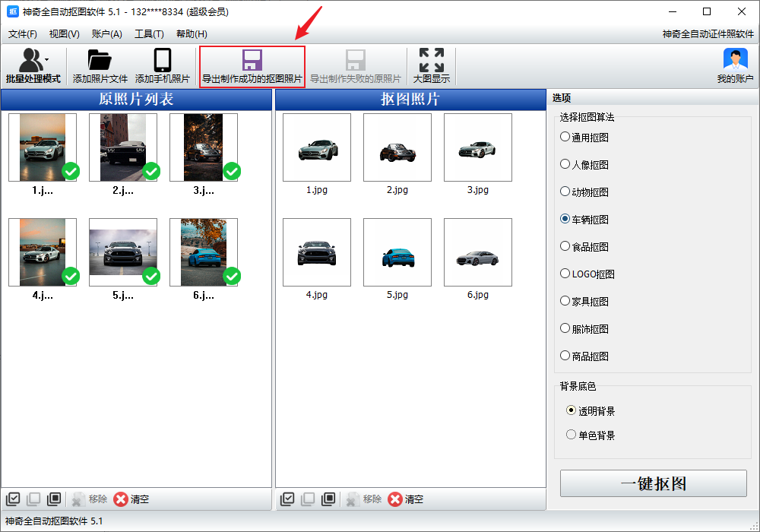Open 我的账户 account icon
This screenshot has width=760, height=532.
[x=735, y=66]
